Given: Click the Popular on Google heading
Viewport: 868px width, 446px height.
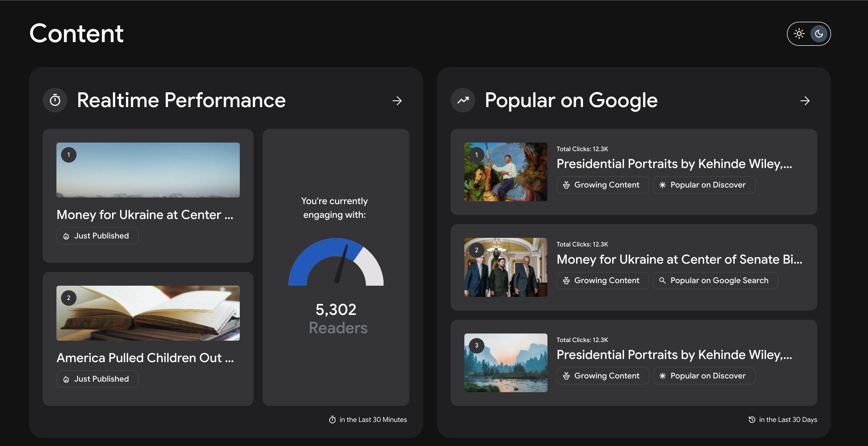Looking at the screenshot, I should [571, 100].
